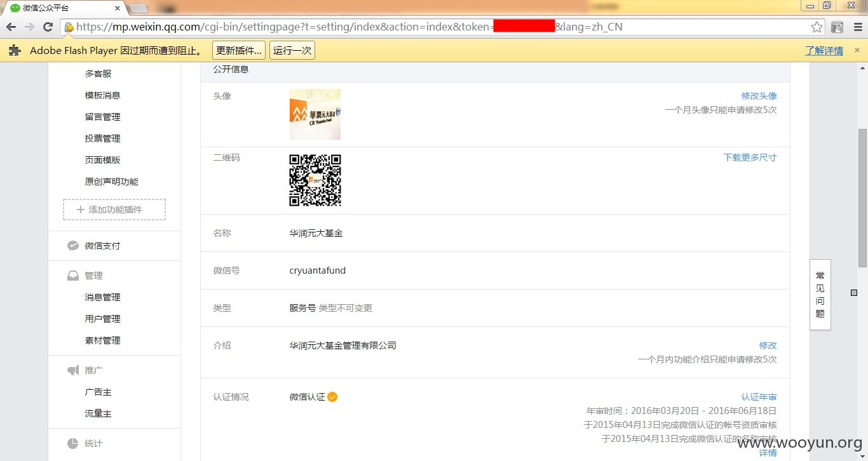Open 页面模版 in sidebar
The image size is (868, 461).
point(103,160)
